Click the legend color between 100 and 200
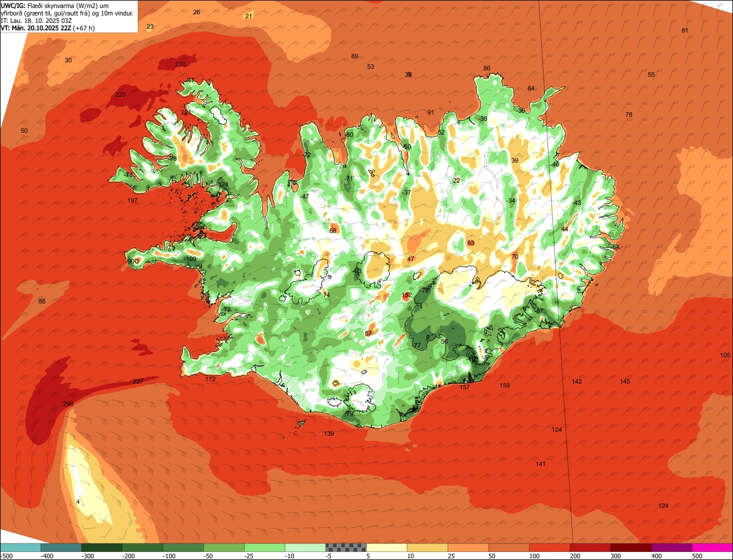The width and height of the screenshot is (733, 560). 550,547
